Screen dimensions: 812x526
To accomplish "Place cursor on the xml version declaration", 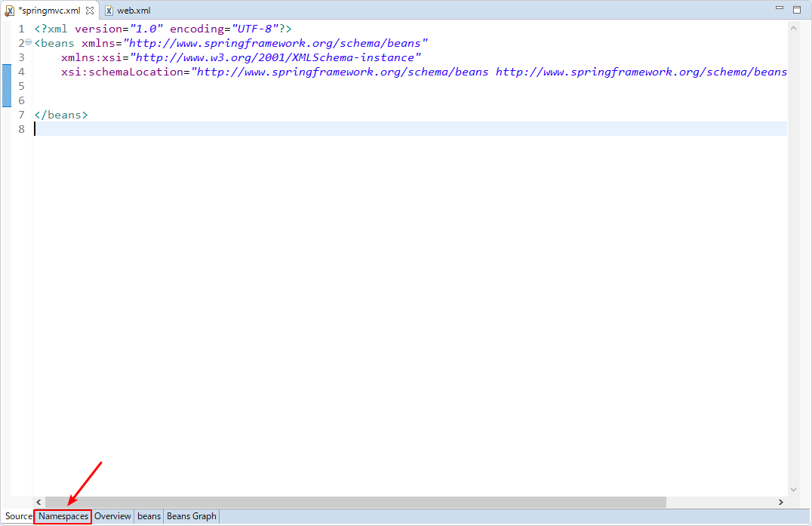I will (x=163, y=29).
